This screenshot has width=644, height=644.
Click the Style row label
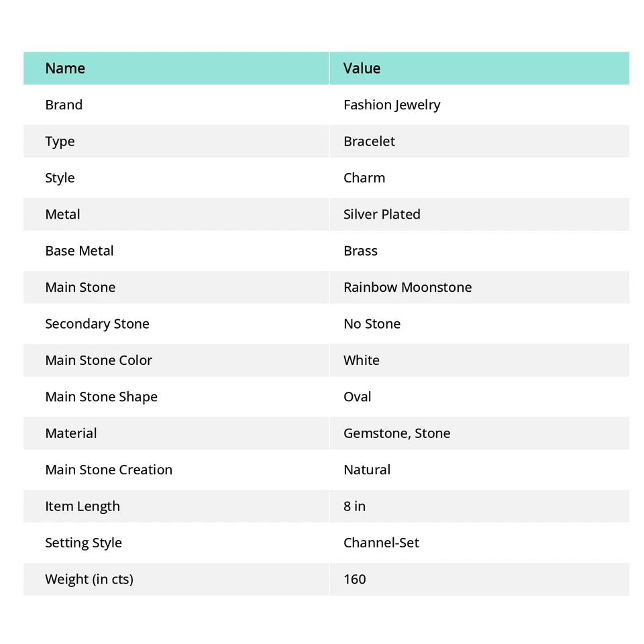pos(60,178)
